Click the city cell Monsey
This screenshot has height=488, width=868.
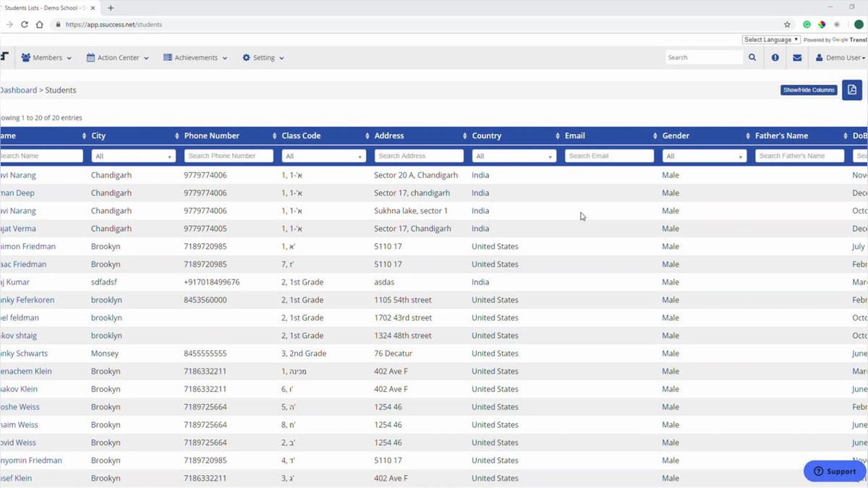[105, 353]
